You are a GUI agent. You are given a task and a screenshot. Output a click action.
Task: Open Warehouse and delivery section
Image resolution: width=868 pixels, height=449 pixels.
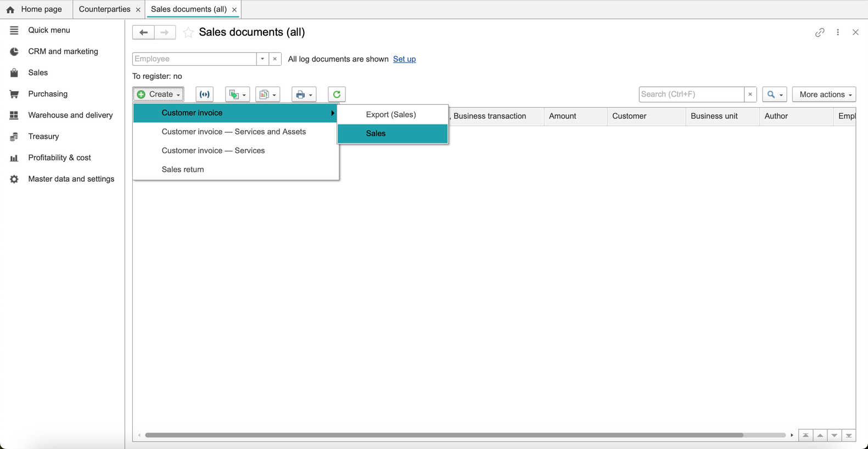[x=70, y=115]
